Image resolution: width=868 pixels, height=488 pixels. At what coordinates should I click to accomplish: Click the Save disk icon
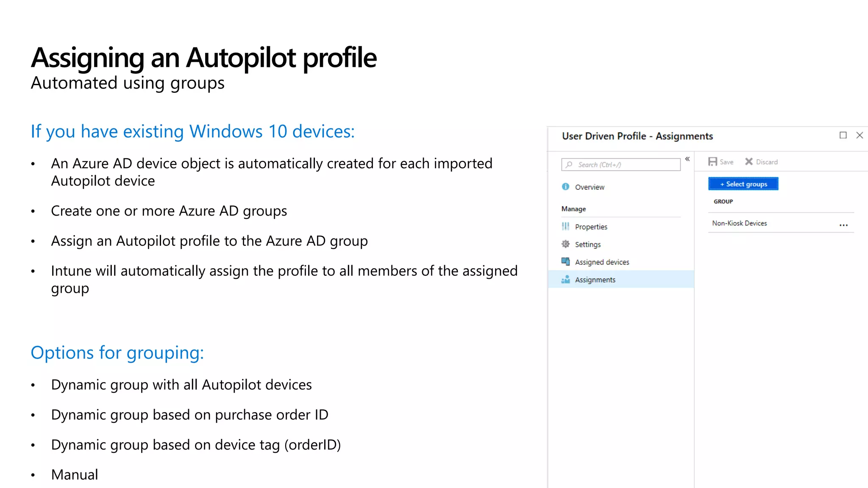[x=712, y=161]
